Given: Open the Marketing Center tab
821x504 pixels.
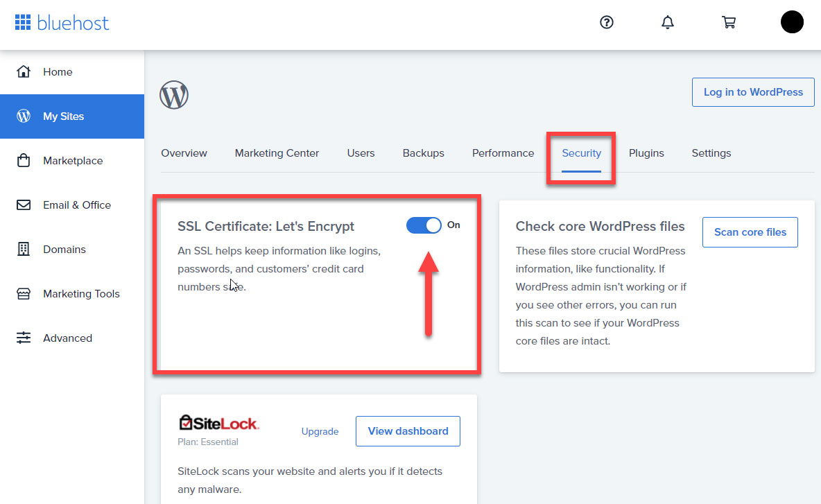Looking at the screenshot, I should pos(277,153).
